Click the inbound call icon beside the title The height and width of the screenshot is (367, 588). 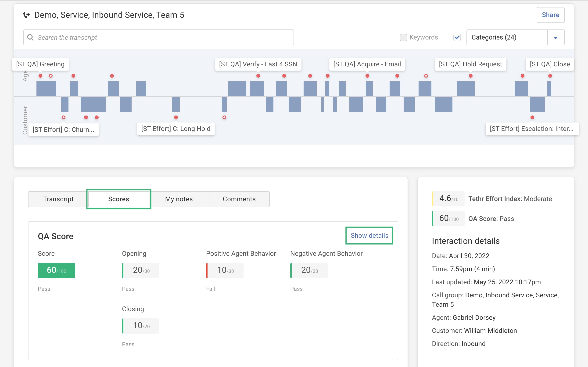(27, 15)
